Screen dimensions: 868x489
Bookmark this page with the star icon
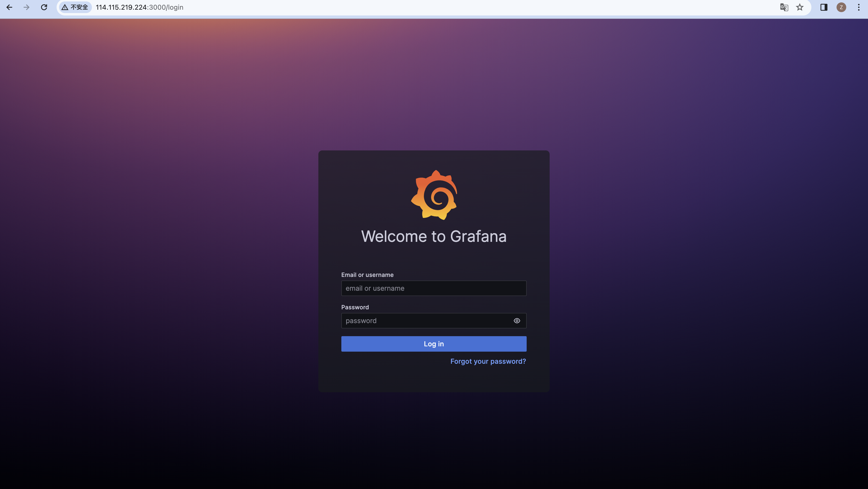point(800,7)
